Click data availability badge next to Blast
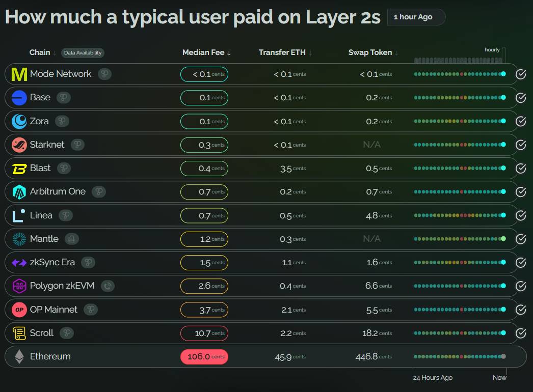 pos(64,168)
